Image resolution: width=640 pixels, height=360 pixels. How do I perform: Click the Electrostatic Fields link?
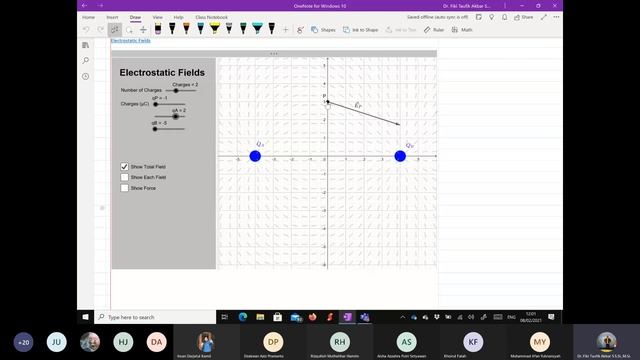pyautogui.click(x=131, y=40)
